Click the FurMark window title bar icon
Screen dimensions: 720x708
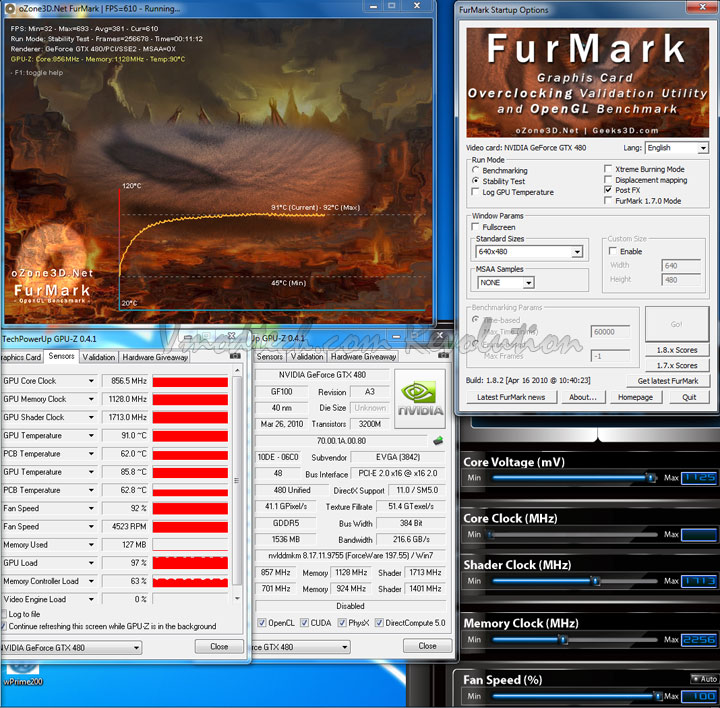click(10, 9)
